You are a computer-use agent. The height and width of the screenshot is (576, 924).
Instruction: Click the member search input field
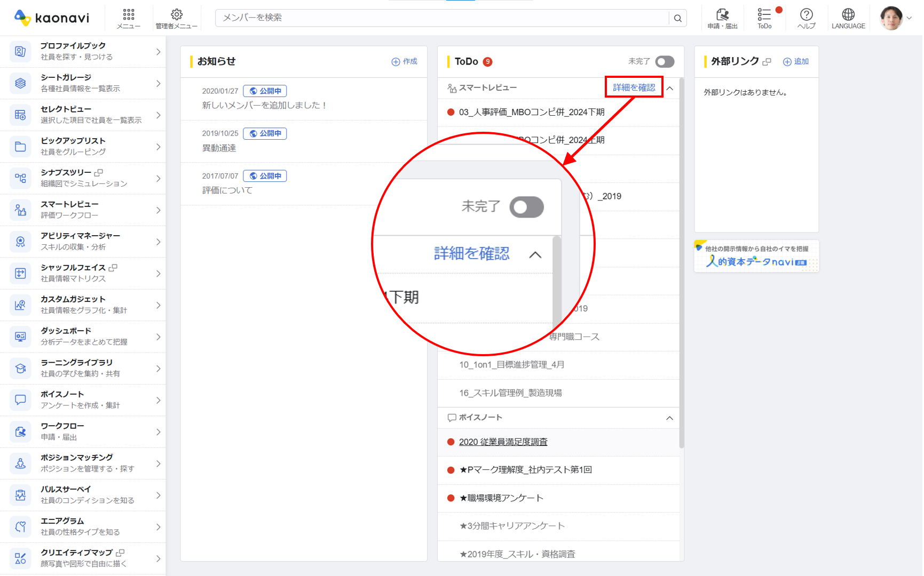[442, 18]
